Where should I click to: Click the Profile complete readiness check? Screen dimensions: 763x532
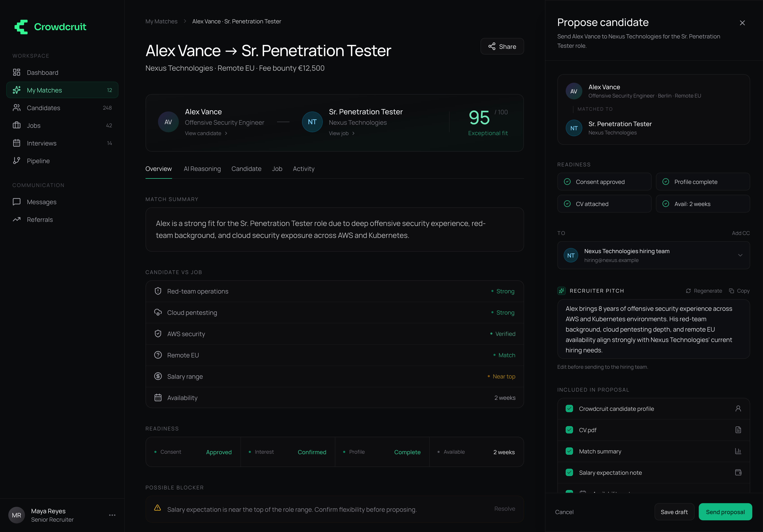click(703, 182)
